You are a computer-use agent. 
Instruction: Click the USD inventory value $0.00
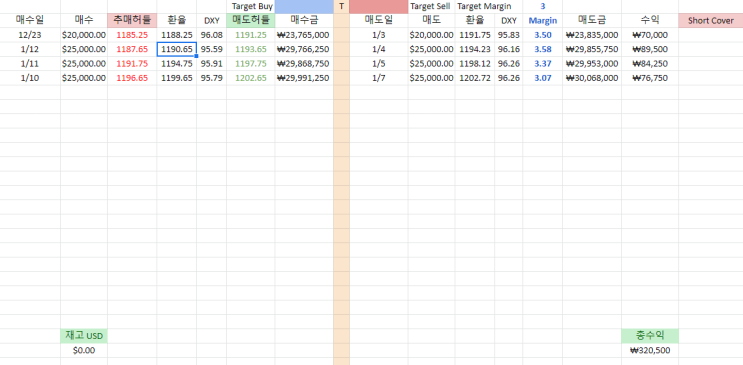[x=84, y=350]
